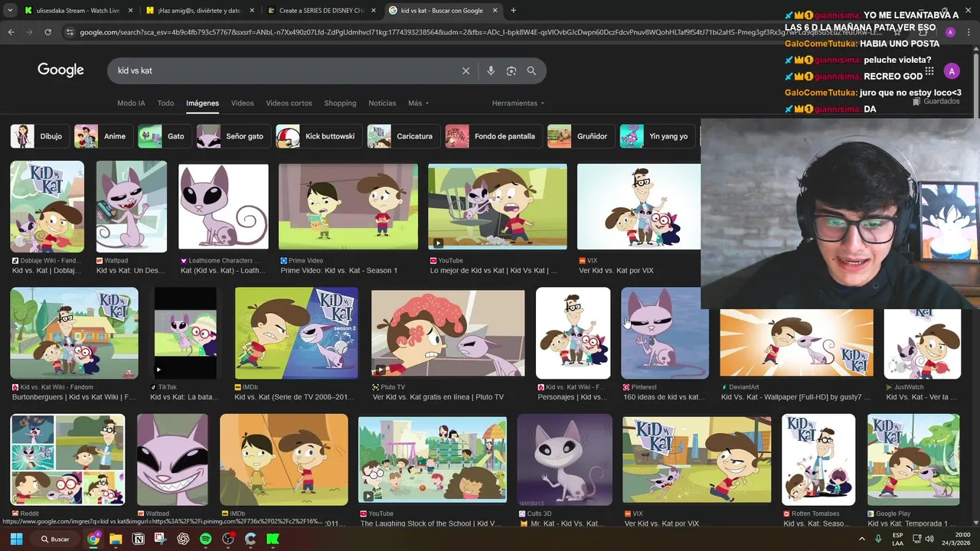
Task: Switch to the Todo results tab
Action: point(165,103)
